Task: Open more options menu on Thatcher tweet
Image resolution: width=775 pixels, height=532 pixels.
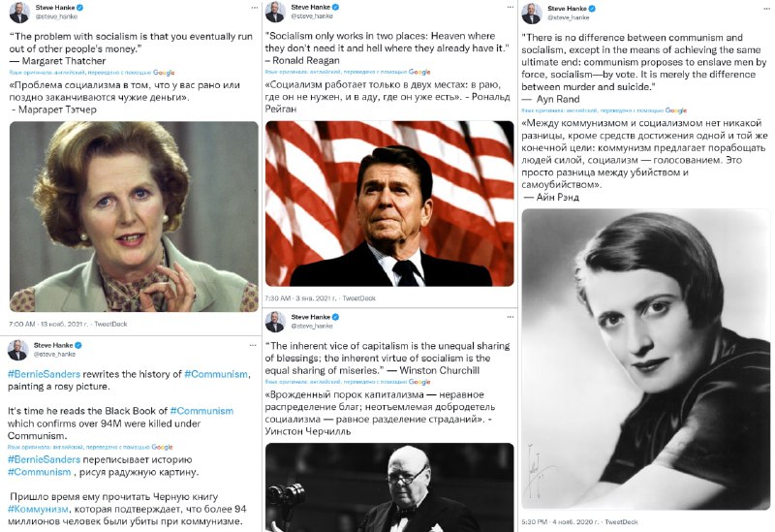Action: tap(254, 8)
